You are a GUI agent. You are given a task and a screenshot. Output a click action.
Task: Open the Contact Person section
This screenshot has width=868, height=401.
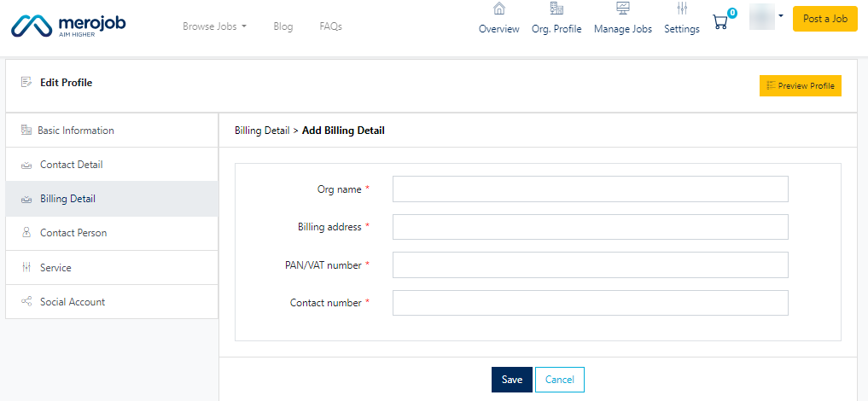click(x=73, y=233)
